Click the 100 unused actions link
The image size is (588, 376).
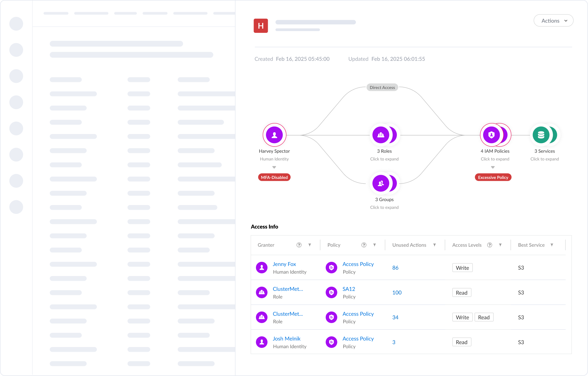[397, 293]
